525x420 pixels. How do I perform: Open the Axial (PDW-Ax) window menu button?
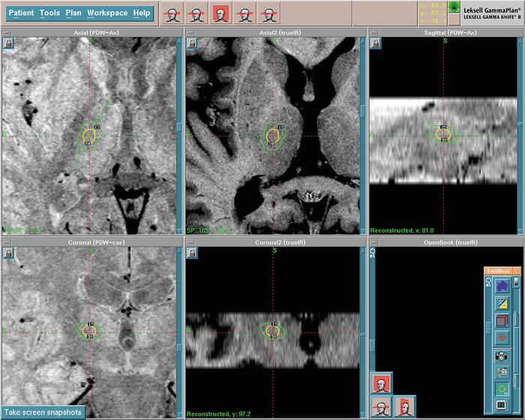[x=7, y=33]
